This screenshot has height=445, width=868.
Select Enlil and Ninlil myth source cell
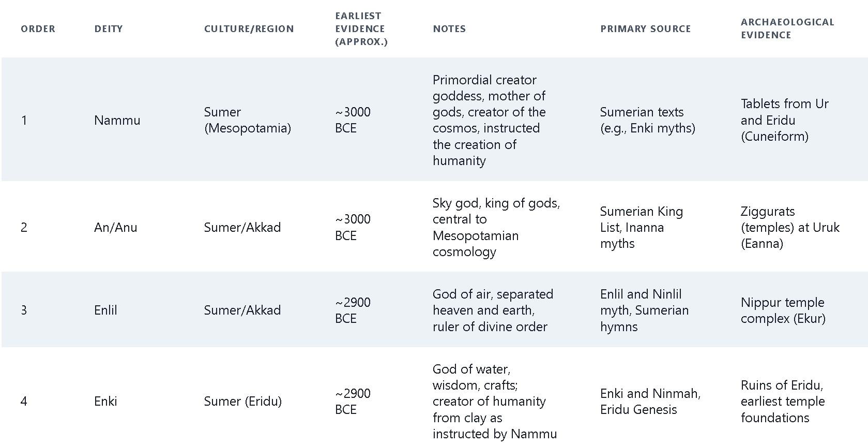(x=644, y=310)
